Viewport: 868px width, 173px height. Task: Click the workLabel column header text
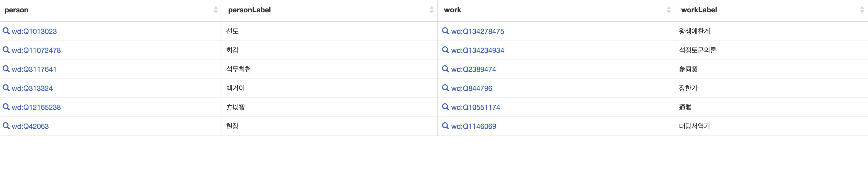[699, 10]
